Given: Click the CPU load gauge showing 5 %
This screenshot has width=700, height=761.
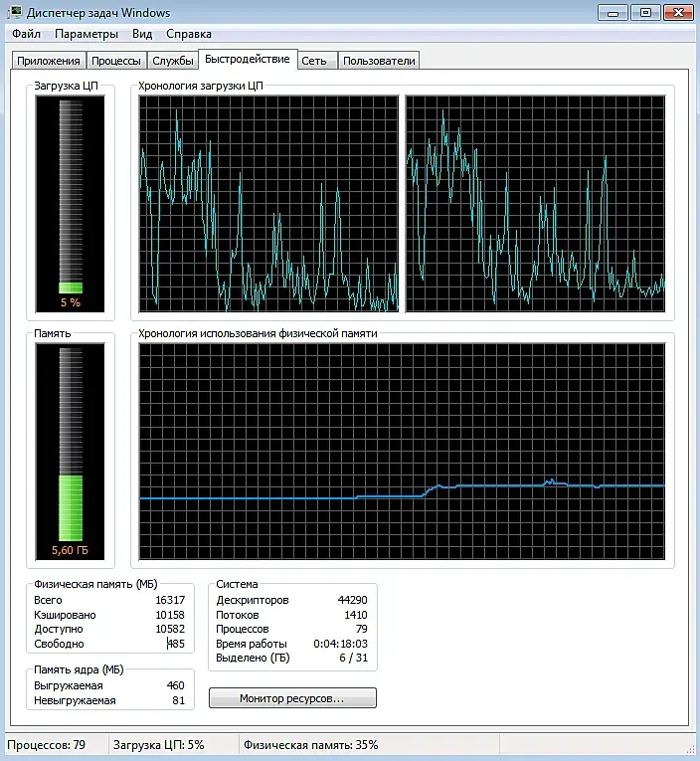Looking at the screenshot, I should pos(71,204).
